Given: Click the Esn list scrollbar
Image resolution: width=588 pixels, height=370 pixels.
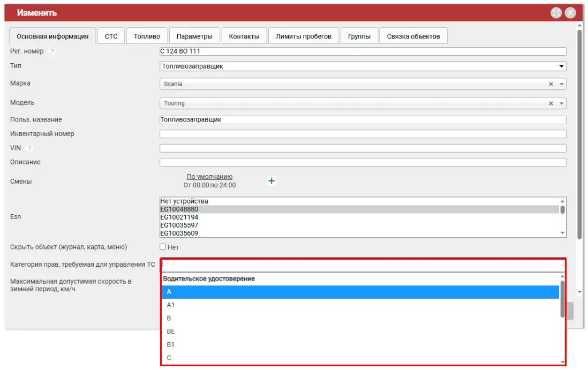Looking at the screenshot, I should [x=562, y=209].
